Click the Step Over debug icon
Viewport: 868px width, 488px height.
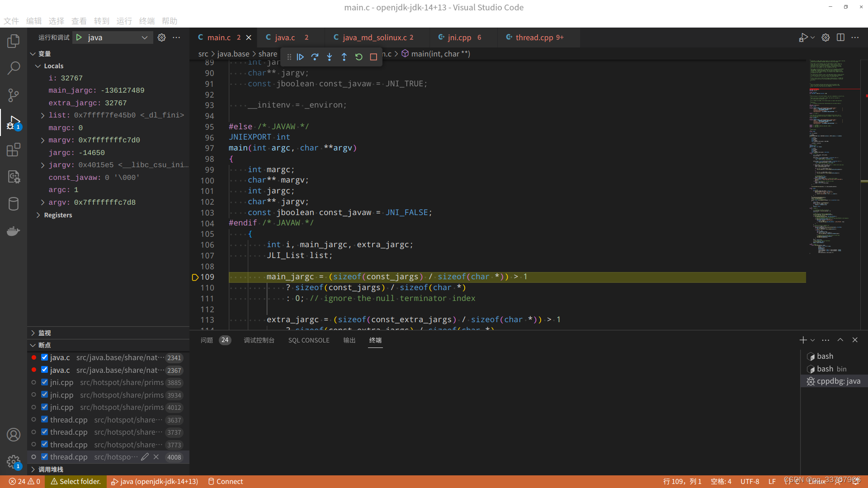[315, 56]
